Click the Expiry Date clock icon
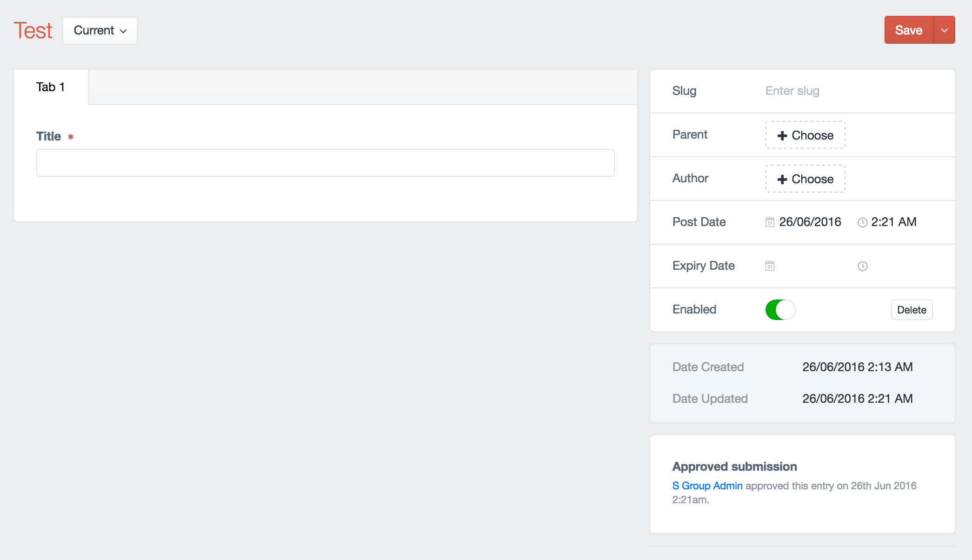This screenshot has width=972, height=560. pyautogui.click(x=862, y=266)
